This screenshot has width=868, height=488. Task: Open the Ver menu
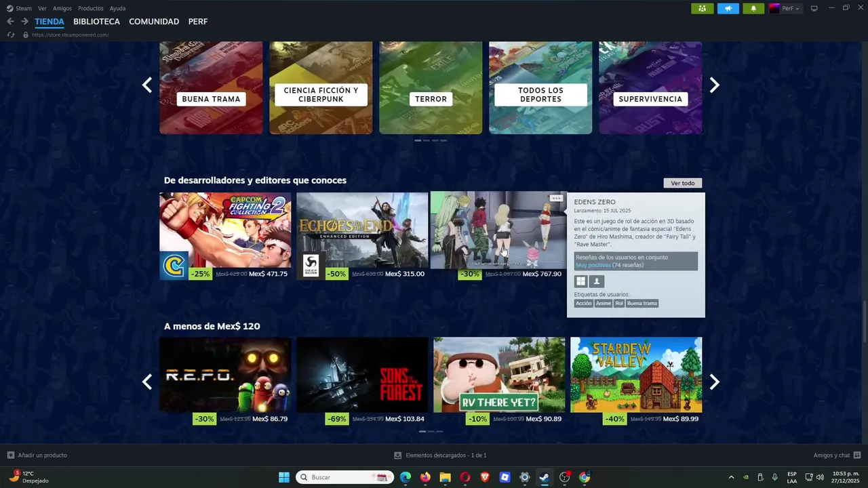pyautogui.click(x=42, y=8)
